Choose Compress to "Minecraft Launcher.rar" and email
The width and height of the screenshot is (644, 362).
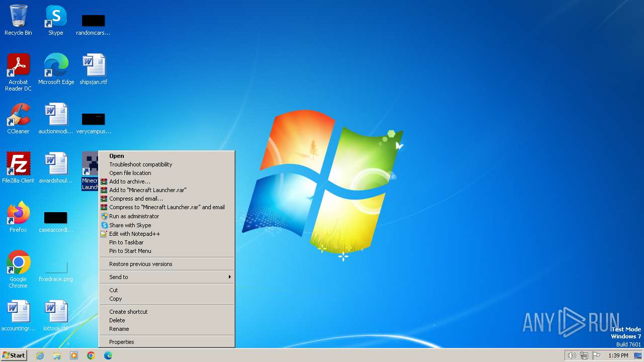(x=167, y=207)
